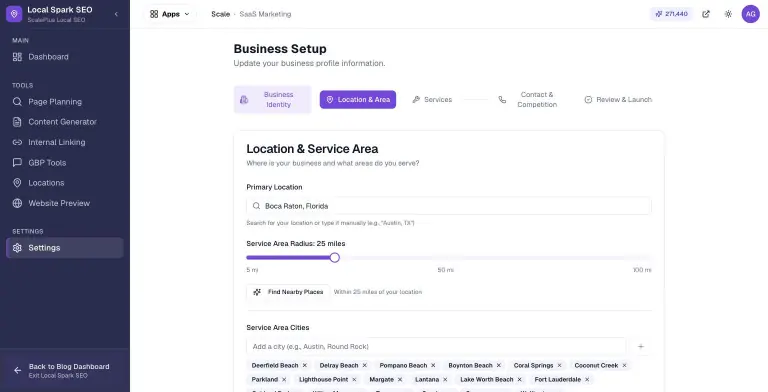This screenshot has height=392, width=768.
Task: Click the 50 mi slider label
Action: point(446,270)
